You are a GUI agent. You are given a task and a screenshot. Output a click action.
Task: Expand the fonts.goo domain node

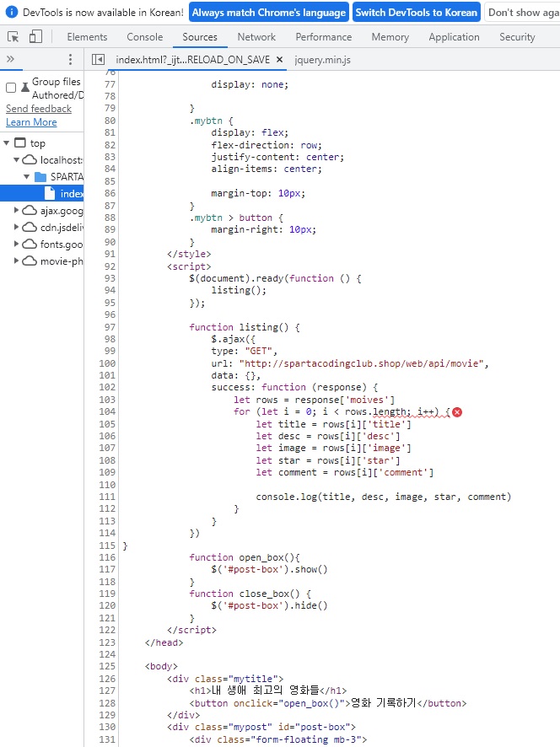tap(17, 244)
